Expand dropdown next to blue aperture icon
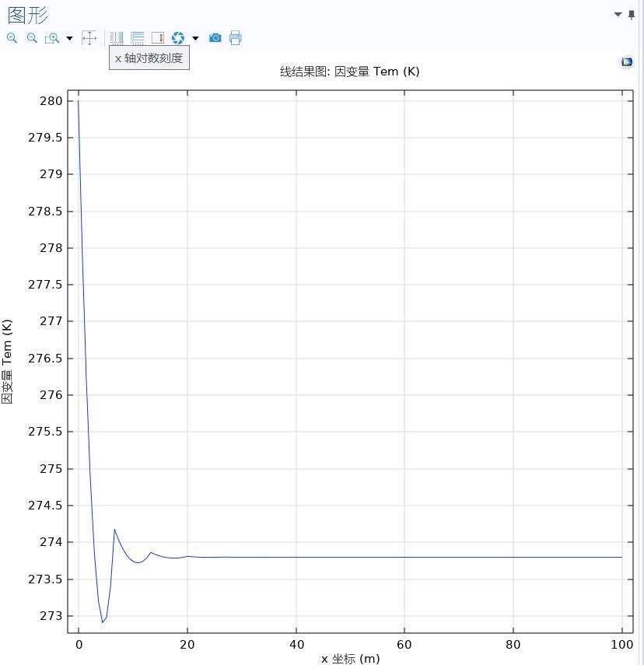The width and height of the screenshot is (644, 665). (195, 38)
